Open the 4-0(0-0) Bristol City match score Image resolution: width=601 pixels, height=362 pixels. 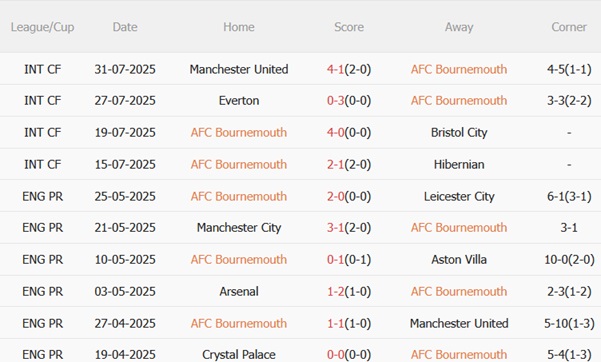(349, 133)
